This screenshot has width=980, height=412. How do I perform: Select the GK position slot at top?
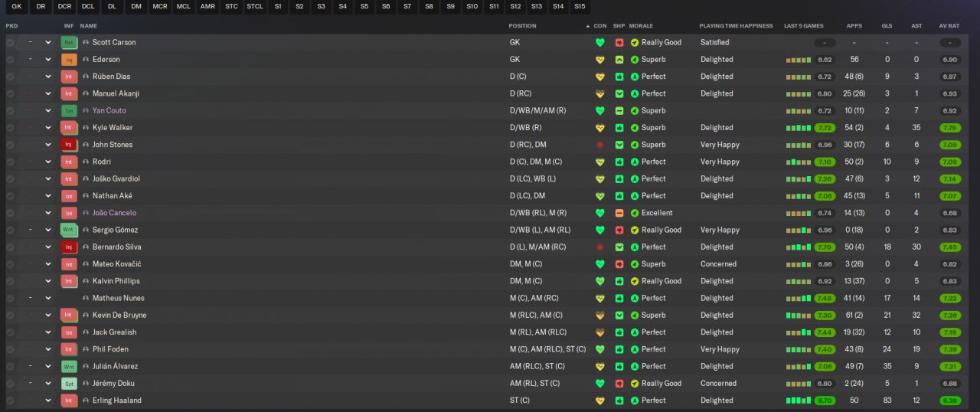click(x=16, y=7)
